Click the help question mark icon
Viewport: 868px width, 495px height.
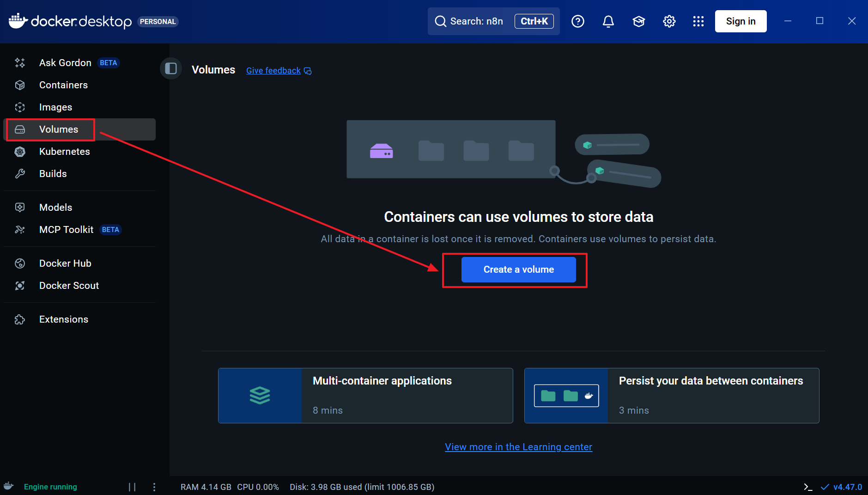click(578, 21)
